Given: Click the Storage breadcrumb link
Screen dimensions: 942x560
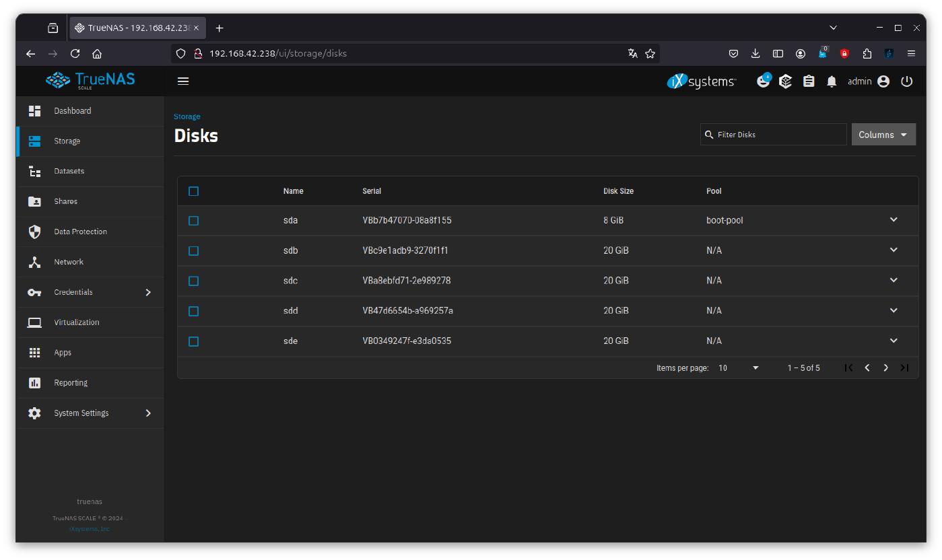Looking at the screenshot, I should coord(187,116).
